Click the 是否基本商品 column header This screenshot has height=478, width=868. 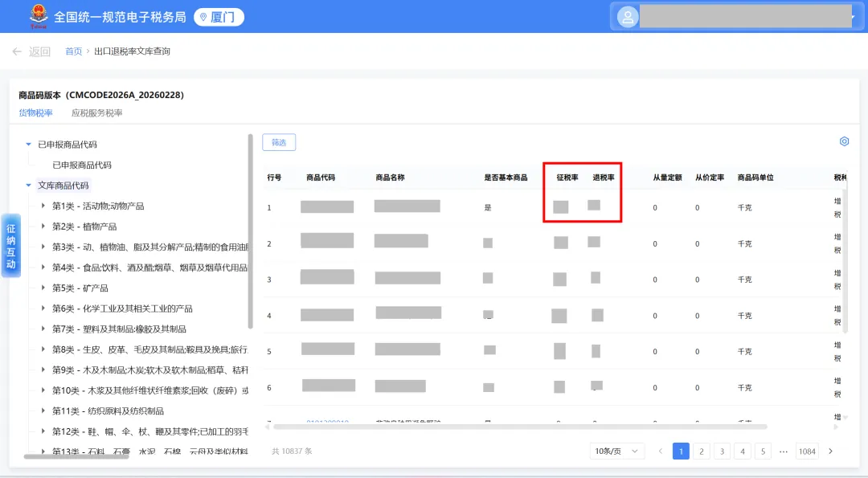point(506,177)
